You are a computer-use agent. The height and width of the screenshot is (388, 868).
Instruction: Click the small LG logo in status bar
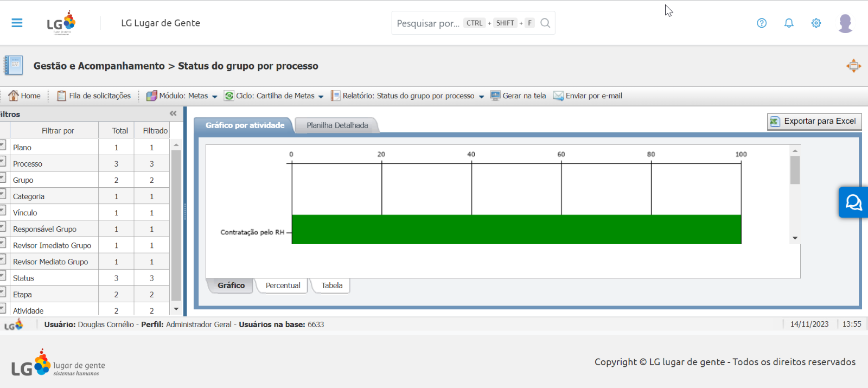click(14, 325)
